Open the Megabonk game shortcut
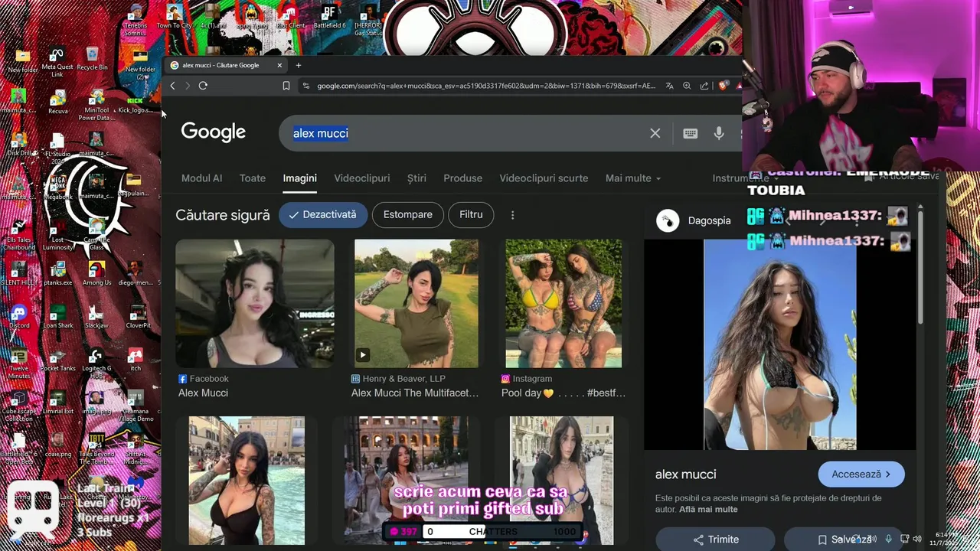Viewport: 980px width, 551px height. pyautogui.click(x=57, y=187)
